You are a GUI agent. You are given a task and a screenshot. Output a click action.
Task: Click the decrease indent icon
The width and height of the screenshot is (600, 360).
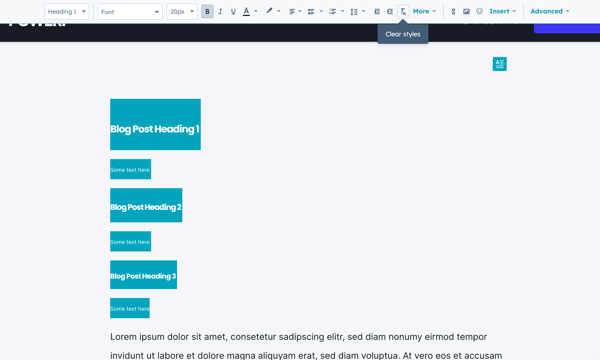(x=377, y=11)
